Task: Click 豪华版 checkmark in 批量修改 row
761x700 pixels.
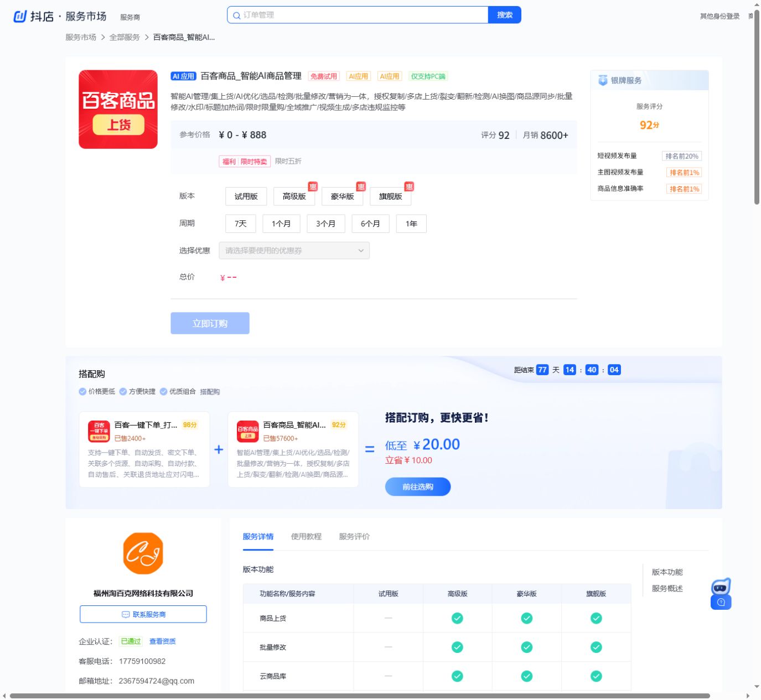Action: point(527,647)
